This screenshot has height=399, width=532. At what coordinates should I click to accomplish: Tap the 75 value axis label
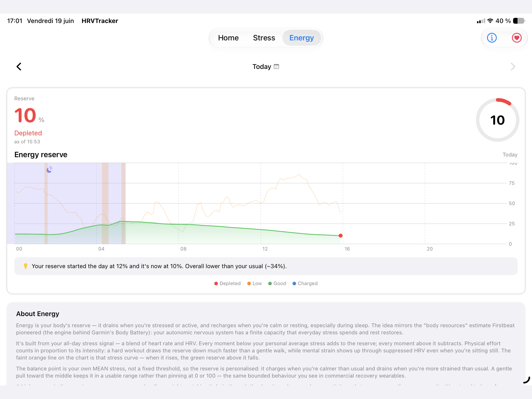(x=512, y=183)
